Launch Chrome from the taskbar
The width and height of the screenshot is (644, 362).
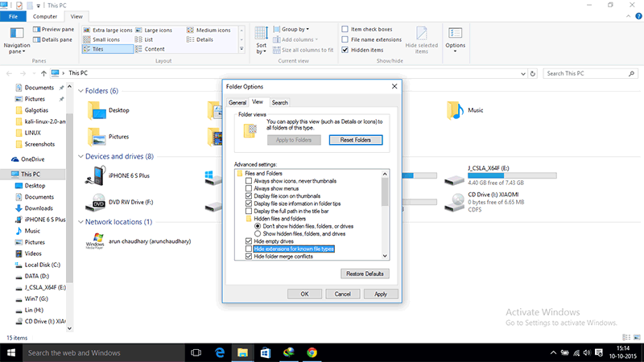[x=312, y=352]
